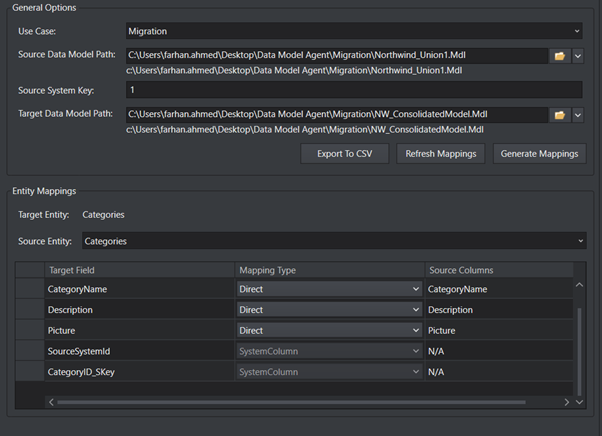Expand the Target Data Model Path history dropdown arrow

point(578,115)
